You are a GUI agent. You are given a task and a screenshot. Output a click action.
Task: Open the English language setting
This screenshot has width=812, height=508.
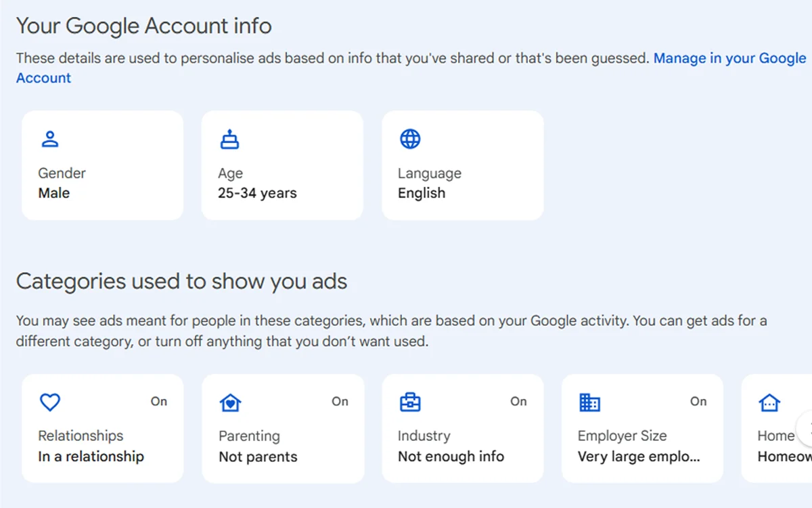[422, 193]
